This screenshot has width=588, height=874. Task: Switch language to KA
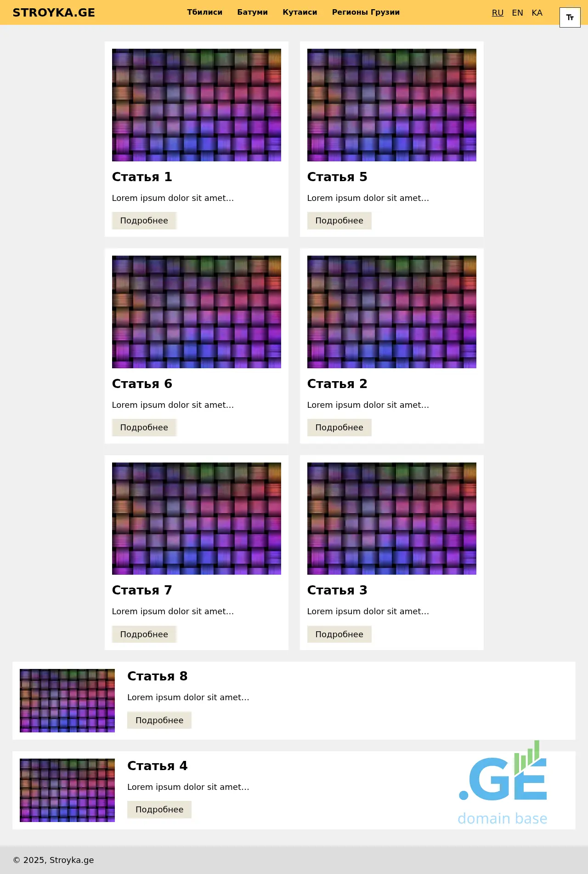537,13
